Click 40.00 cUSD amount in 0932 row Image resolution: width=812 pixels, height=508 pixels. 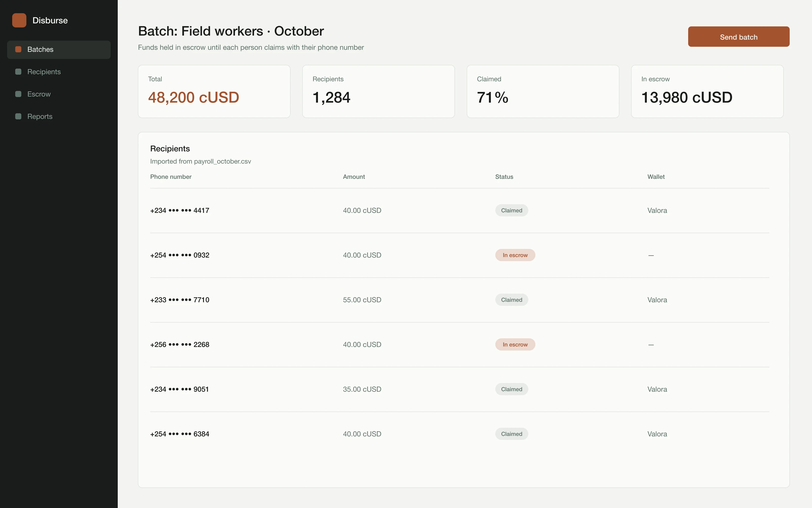tap(362, 255)
